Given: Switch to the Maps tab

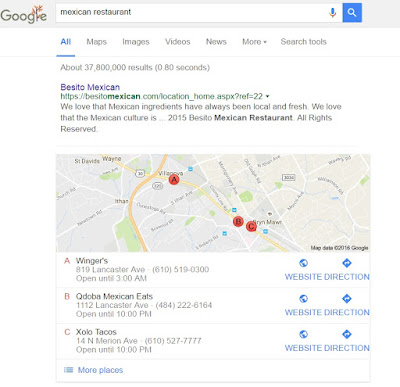Looking at the screenshot, I should coord(96,42).
